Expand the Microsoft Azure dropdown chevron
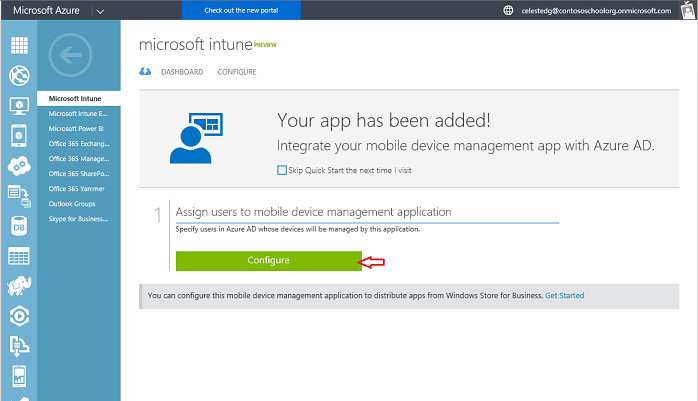698x401 pixels. click(x=100, y=10)
